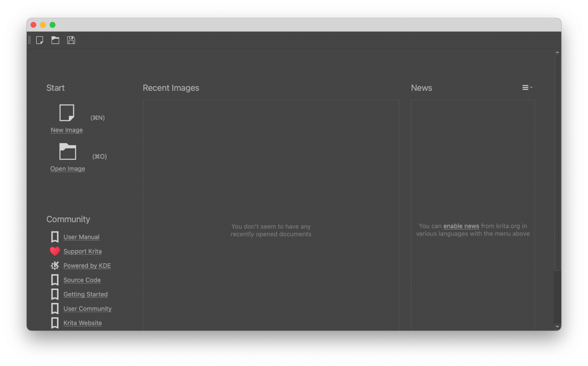This screenshot has height=366, width=588.
Task: Click the hamburger menu in News panel
Action: [527, 87]
